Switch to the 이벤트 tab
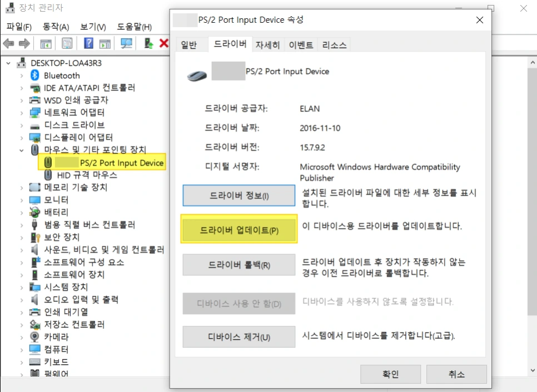 point(301,45)
